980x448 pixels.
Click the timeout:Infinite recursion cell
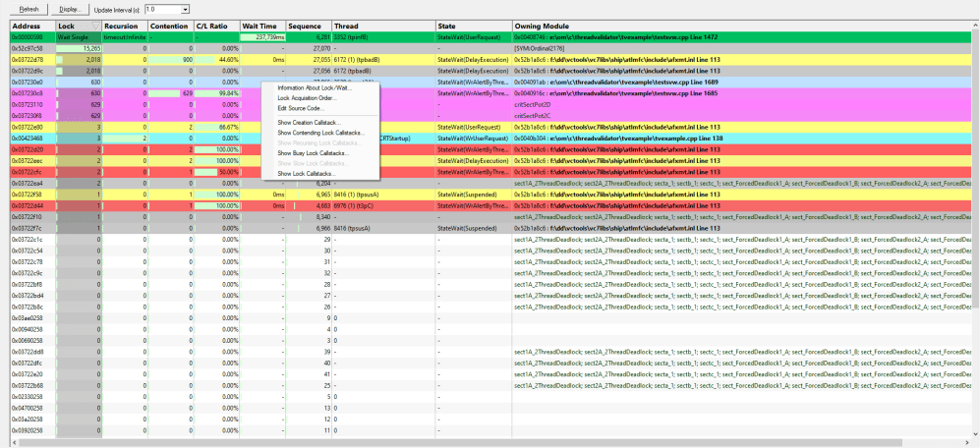[125, 37]
